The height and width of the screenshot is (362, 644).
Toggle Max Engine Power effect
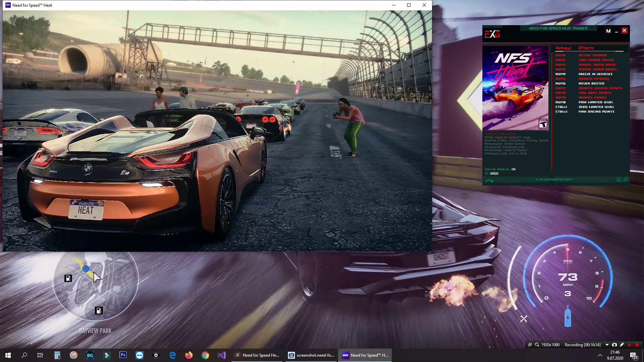(596, 60)
